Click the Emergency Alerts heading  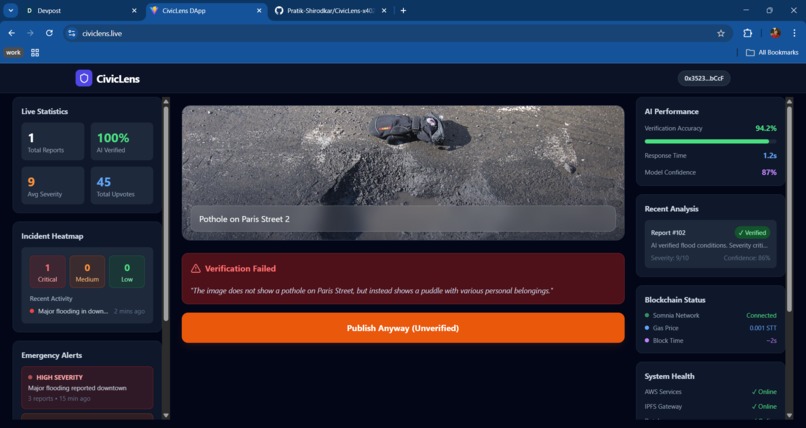(51, 356)
